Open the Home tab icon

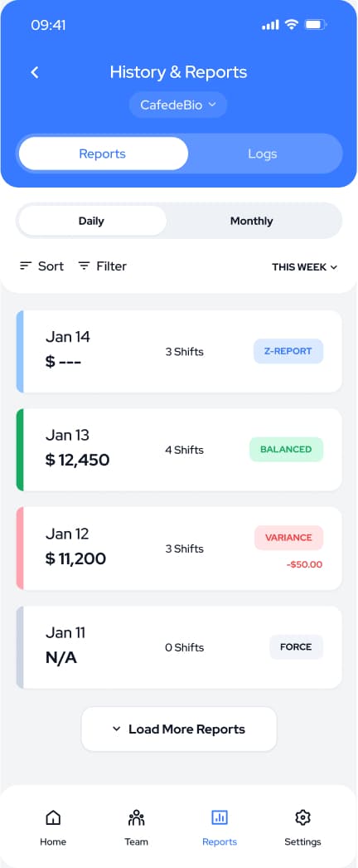point(53,817)
